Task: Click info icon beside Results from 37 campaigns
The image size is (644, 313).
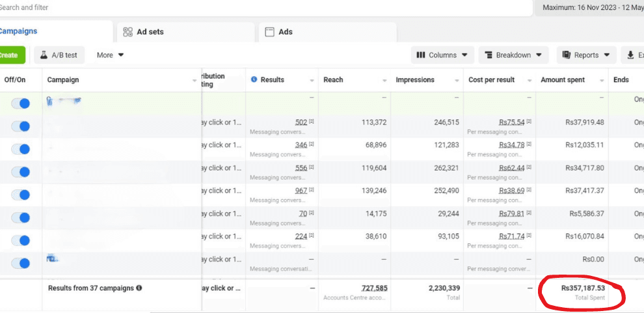Action: [x=139, y=288]
